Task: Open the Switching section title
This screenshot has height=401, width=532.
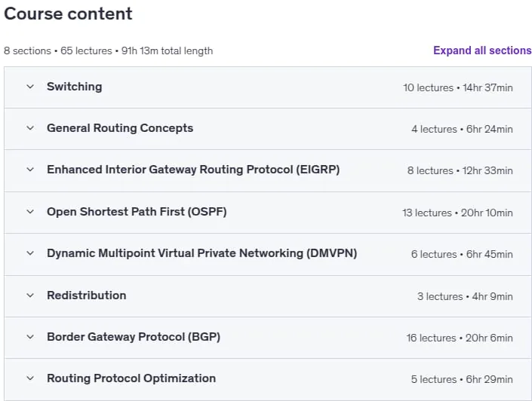Action: tap(74, 87)
